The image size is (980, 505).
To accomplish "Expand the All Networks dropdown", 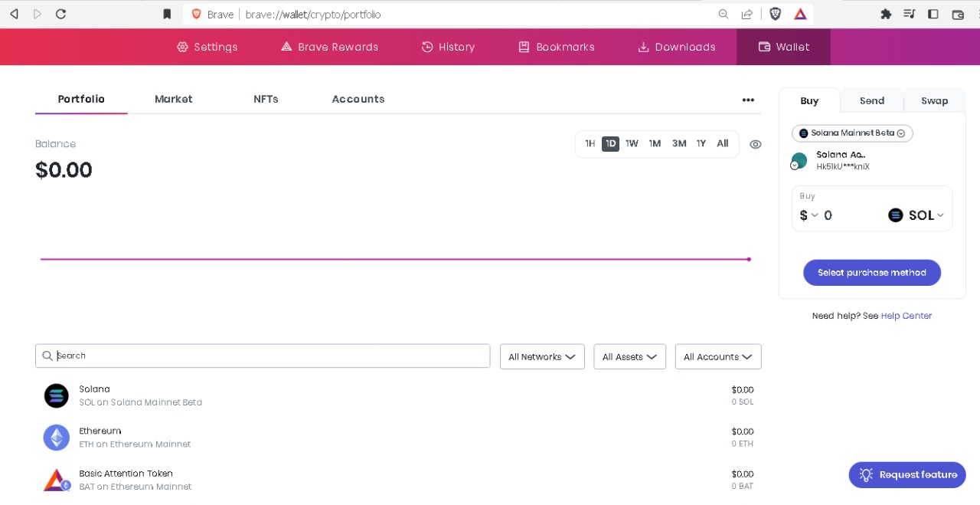I will (x=542, y=356).
